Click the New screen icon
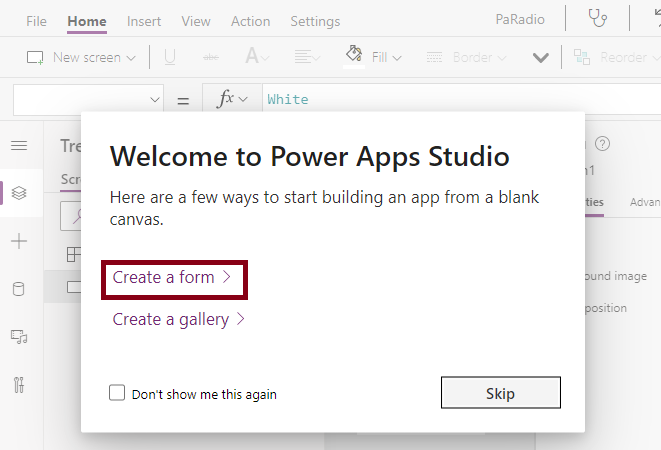This screenshot has height=450, width=661. (35, 57)
